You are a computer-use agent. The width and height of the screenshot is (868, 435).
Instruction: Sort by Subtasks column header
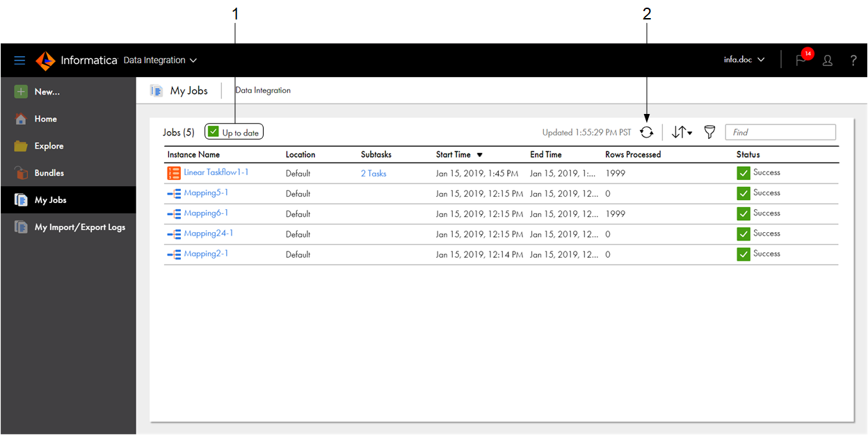pos(377,155)
